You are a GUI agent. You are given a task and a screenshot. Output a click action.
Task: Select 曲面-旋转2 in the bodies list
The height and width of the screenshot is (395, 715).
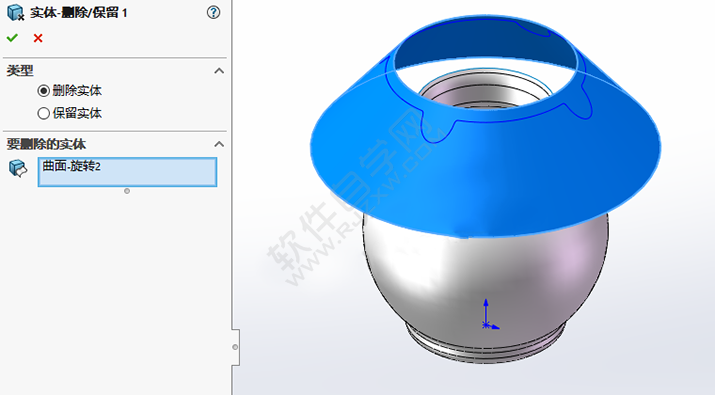(72, 166)
